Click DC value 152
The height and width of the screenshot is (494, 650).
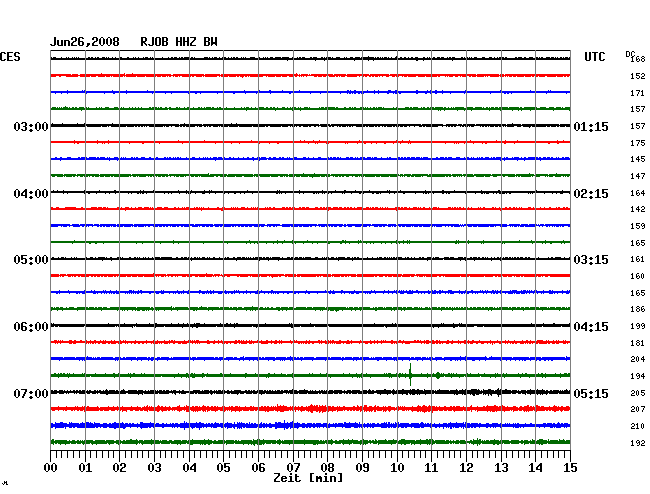click(x=638, y=76)
